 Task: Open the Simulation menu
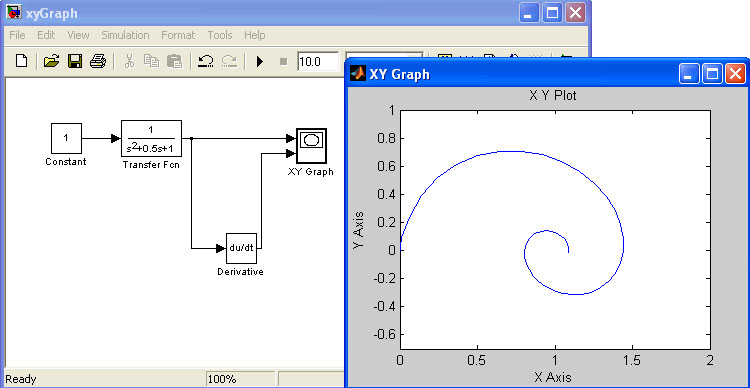[125, 35]
